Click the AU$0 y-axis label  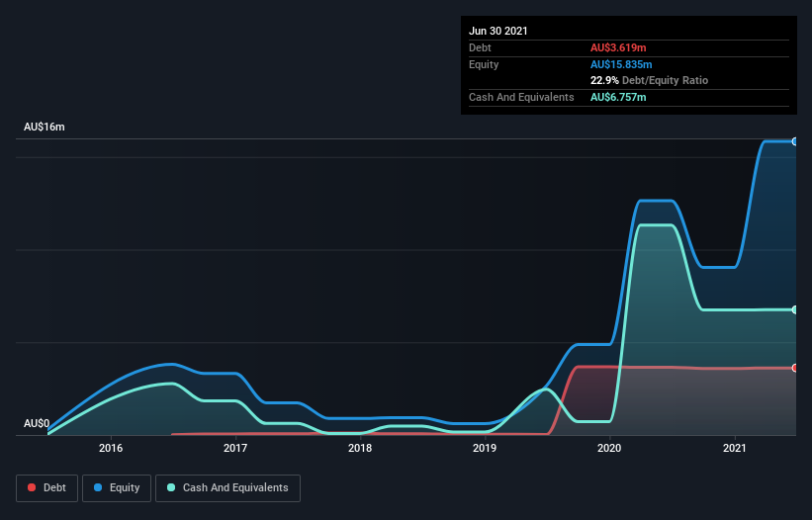(37, 423)
